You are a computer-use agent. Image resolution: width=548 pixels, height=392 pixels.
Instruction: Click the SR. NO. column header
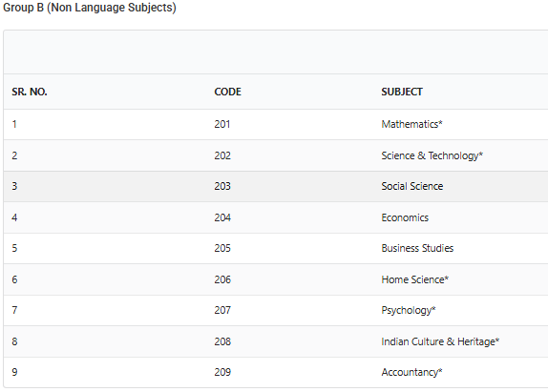(30, 92)
